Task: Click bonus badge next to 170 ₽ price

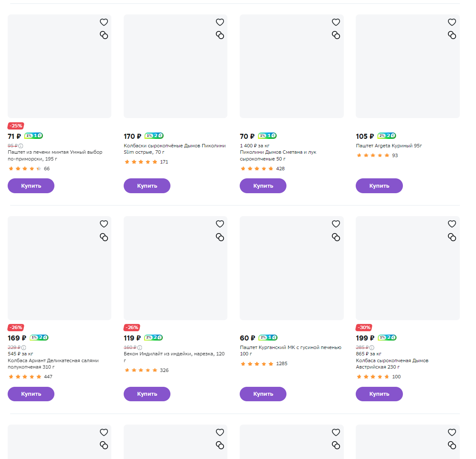Action: pos(154,135)
